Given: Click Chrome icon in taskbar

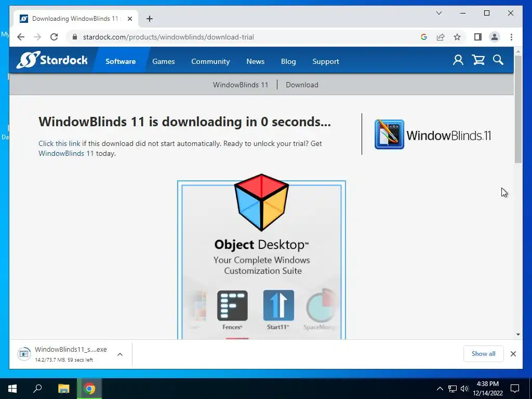Looking at the screenshot, I should [89, 389].
